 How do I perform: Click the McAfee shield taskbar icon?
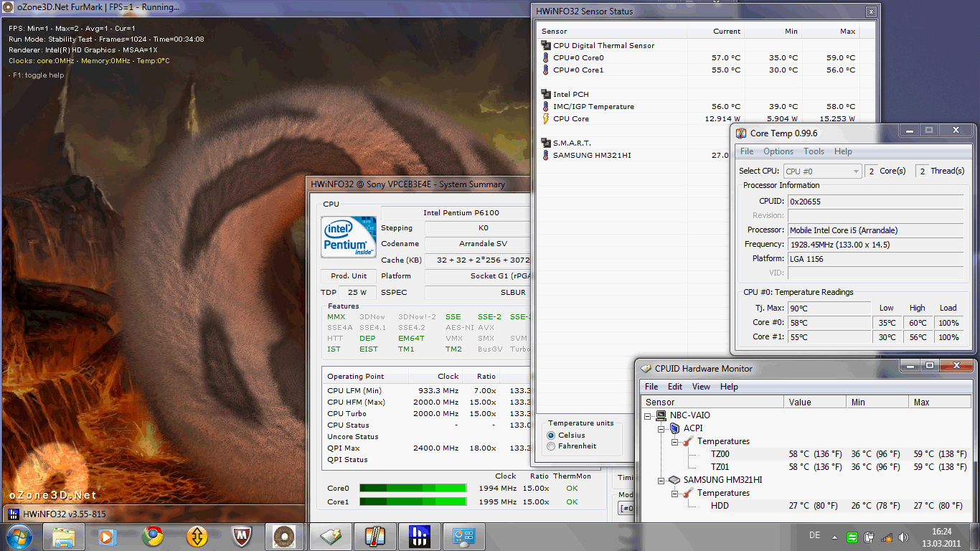click(241, 537)
